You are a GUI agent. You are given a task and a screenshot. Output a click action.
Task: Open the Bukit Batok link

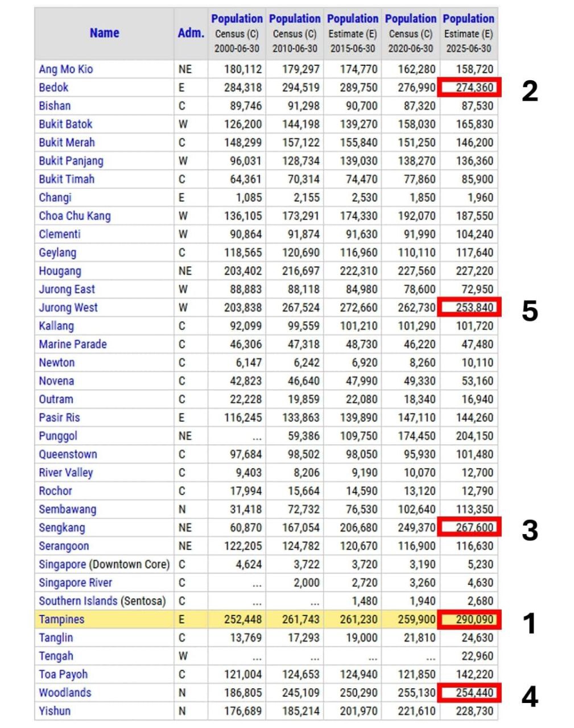tap(65, 124)
